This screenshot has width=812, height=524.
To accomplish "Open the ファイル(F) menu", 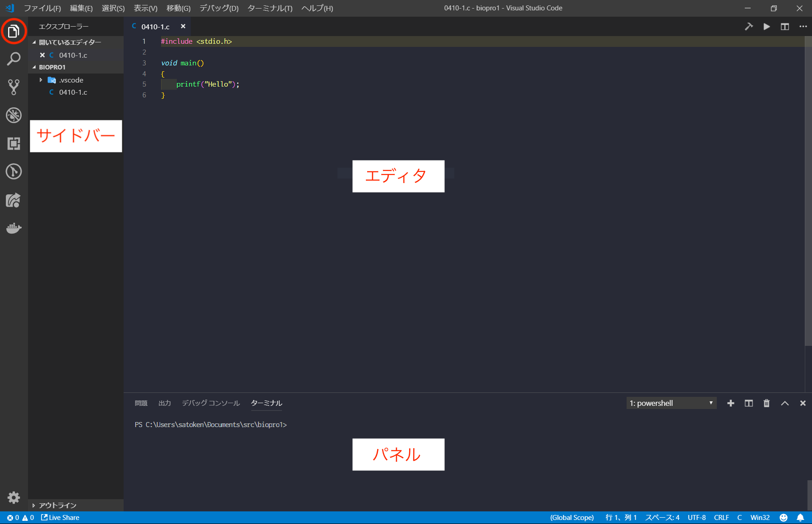I will tap(42, 8).
